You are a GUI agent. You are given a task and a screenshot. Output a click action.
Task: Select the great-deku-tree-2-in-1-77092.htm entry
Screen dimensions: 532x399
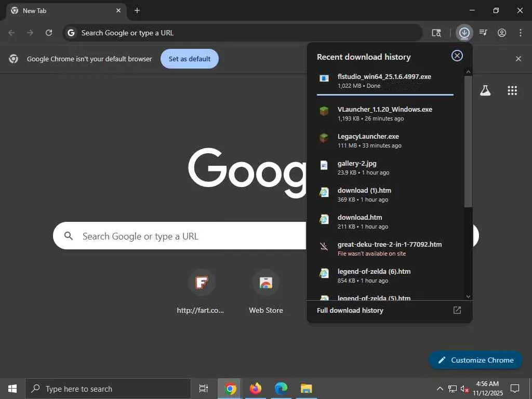point(385,249)
